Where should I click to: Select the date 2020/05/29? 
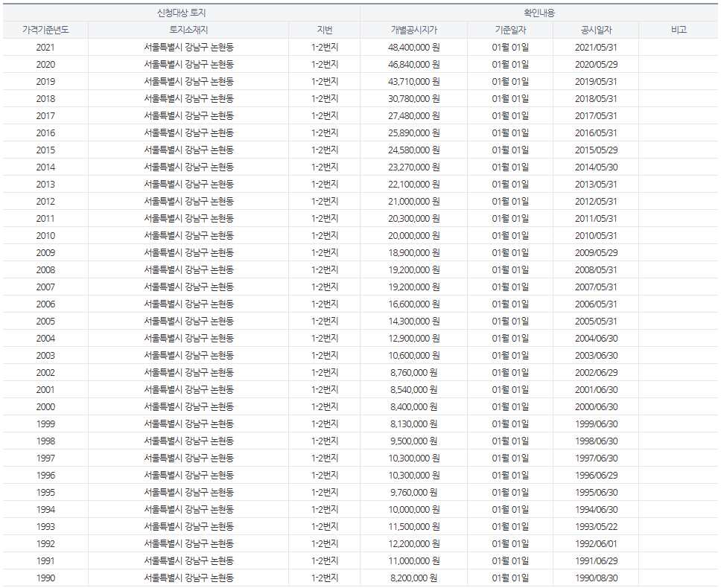click(x=596, y=64)
